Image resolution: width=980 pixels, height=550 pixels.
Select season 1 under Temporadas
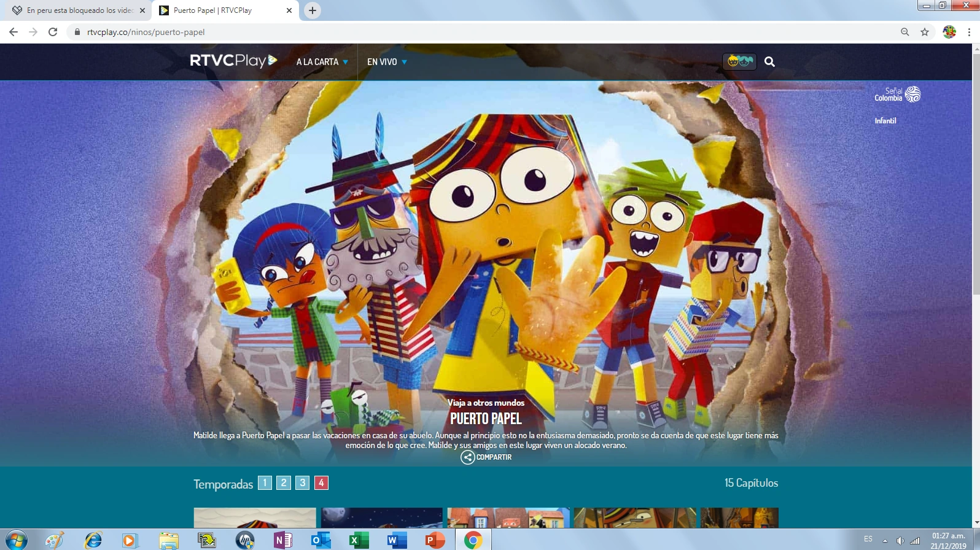click(265, 483)
